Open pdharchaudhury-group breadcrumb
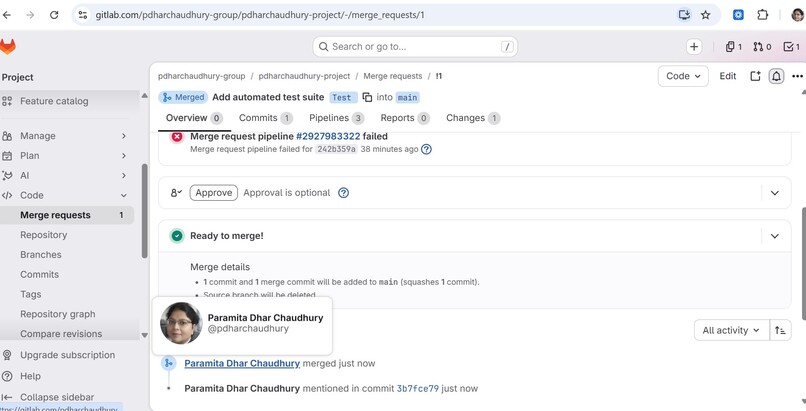Screen dimensions: 806x411 click(202, 76)
